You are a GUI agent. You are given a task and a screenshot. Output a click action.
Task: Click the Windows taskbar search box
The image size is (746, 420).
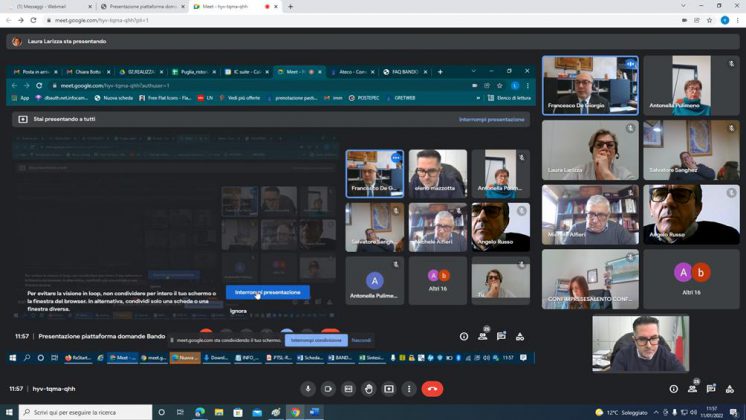86,412
